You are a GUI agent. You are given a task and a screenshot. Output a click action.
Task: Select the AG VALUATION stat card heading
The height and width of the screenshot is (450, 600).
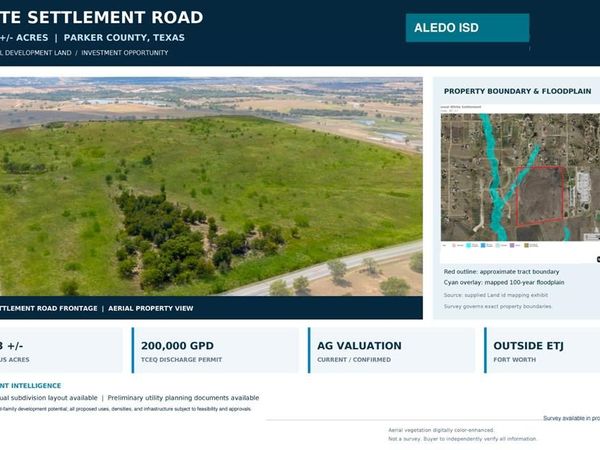tap(359, 346)
